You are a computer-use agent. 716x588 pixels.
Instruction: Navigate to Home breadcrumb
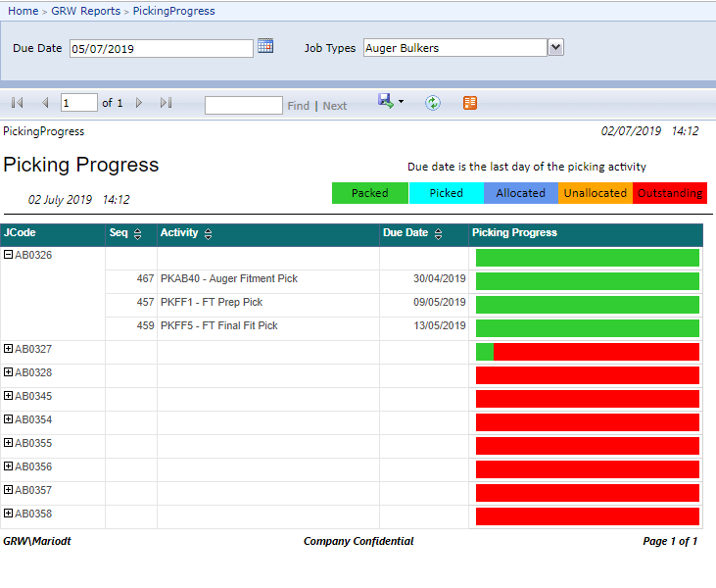(x=24, y=11)
